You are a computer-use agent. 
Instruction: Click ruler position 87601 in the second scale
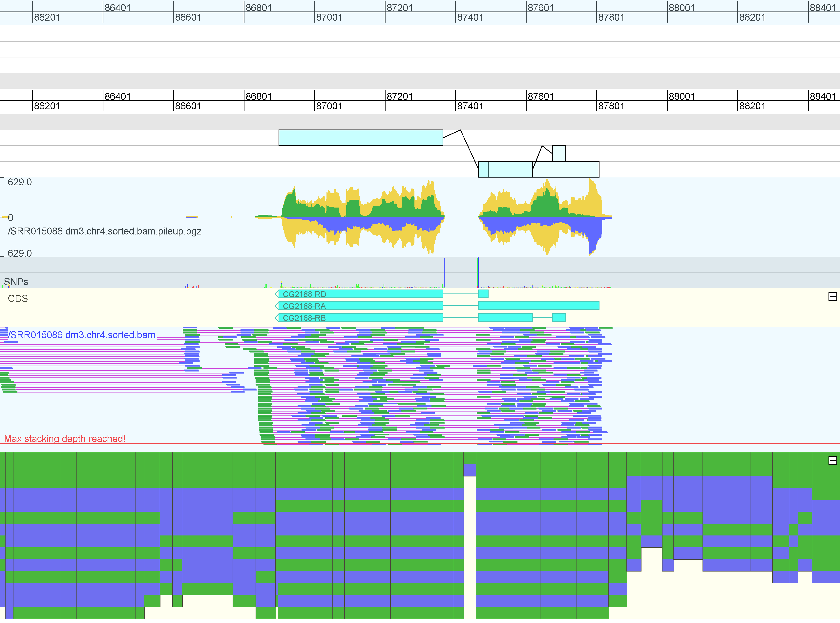540,96
